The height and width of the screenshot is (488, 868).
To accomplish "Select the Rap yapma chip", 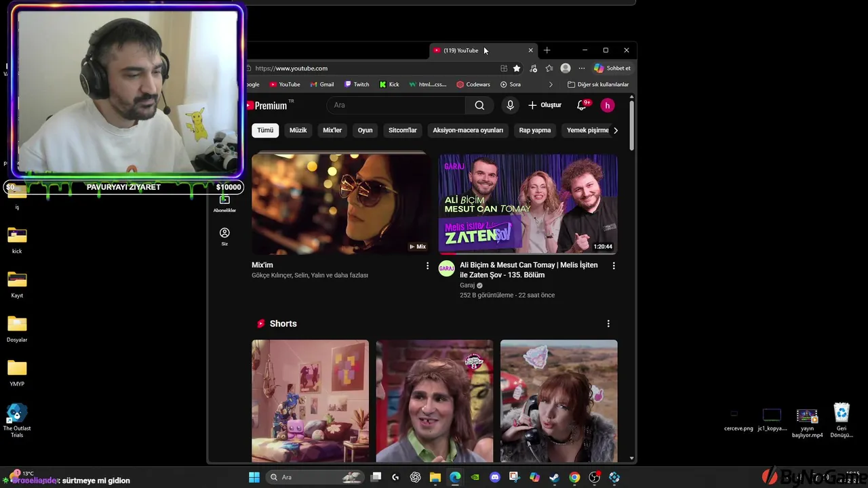I will pyautogui.click(x=535, y=130).
